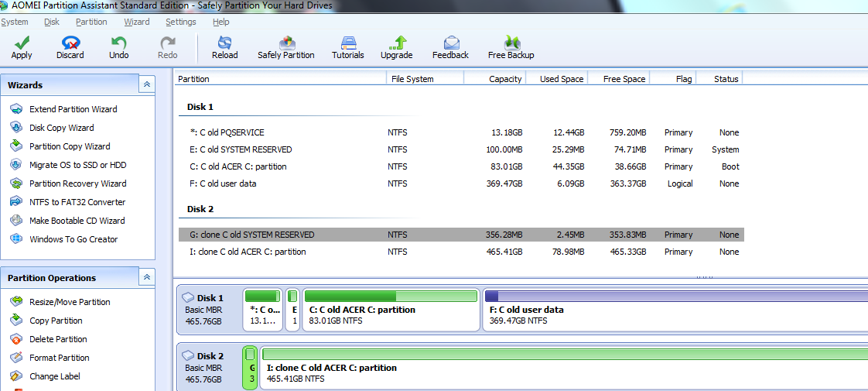
Task: Select the C old PQSERVICE partition row
Action: [461, 132]
